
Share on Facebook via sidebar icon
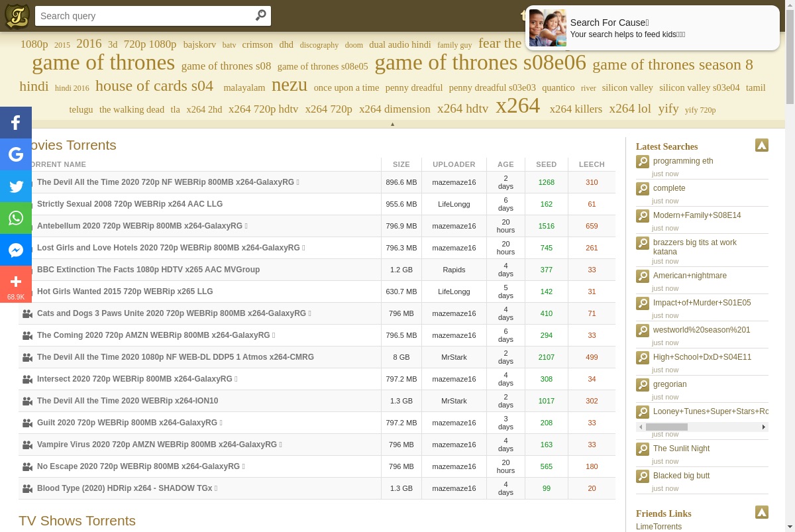pos(16,123)
